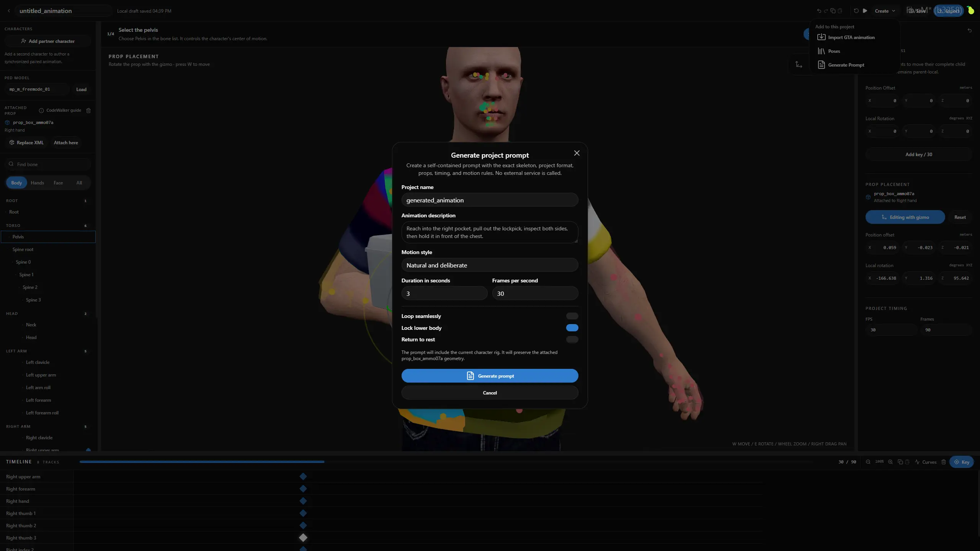Viewport: 980px width, 551px height.
Task: Click the Frames per second field
Action: (535, 293)
